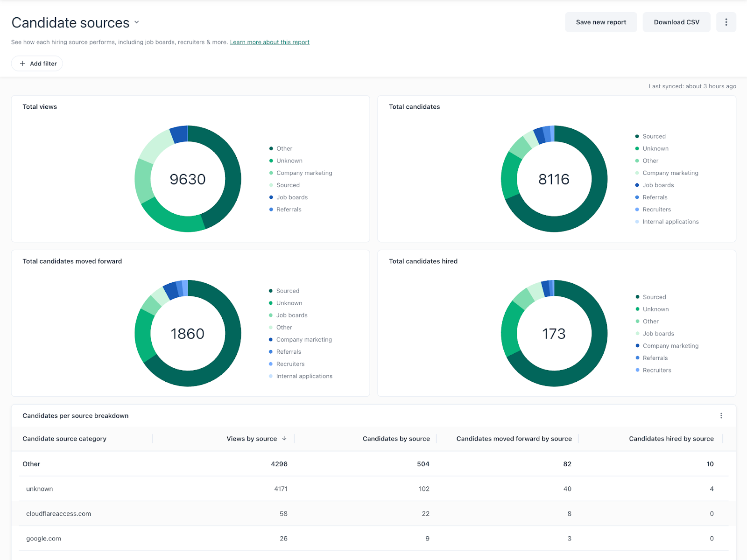Expand the Candidate sources title dropdown
The image size is (747, 560).
137,22
